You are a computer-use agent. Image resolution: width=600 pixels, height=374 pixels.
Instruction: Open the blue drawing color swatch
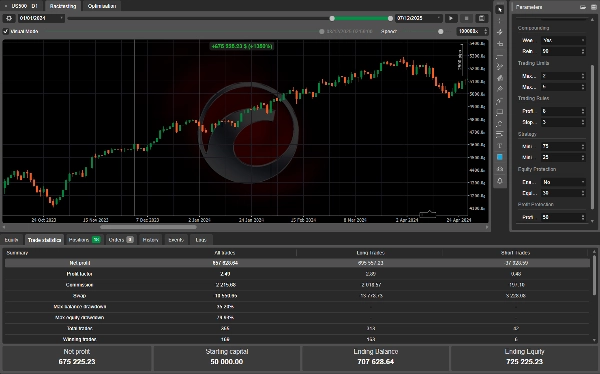500,157
